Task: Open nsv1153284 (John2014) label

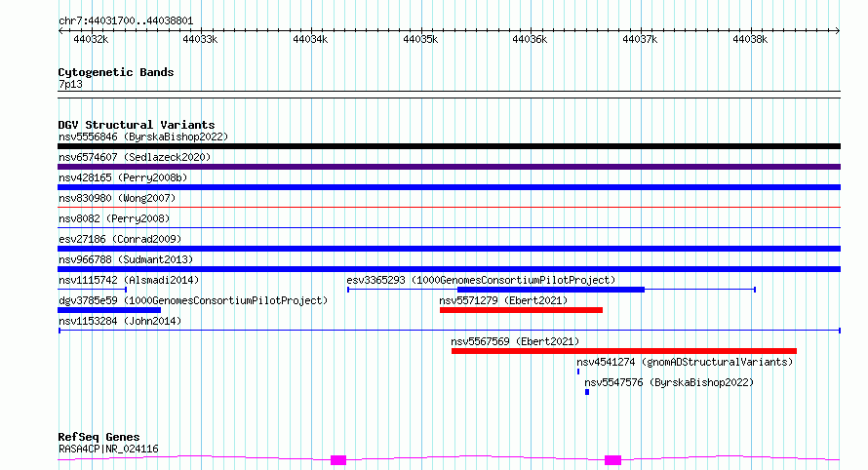Action: coord(120,321)
